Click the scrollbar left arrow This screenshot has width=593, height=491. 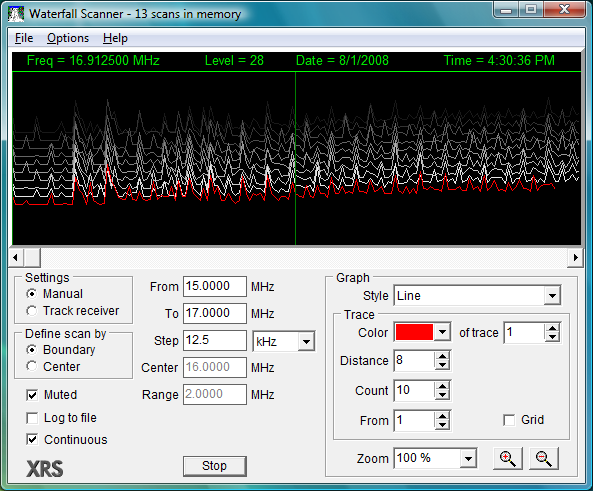(x=16, y=258)
